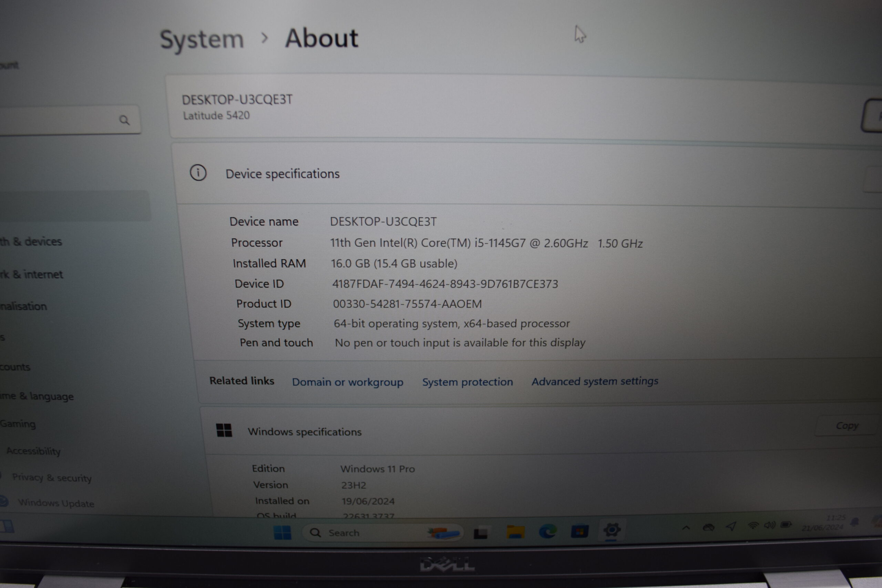This screenshot has height=588, width=882.
Task: Show hidden system tray icons
Action: 686,528
